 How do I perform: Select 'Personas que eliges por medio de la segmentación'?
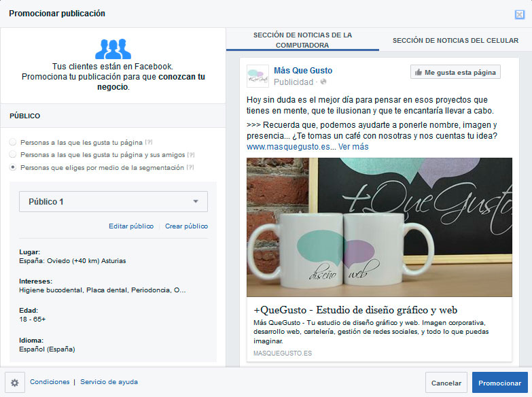point(13,167)
